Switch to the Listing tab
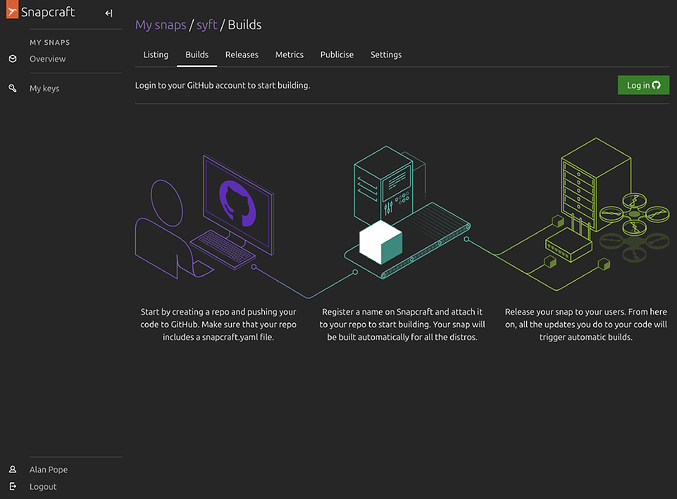This screenshot has height=499, width=677. tap(155, 55)
